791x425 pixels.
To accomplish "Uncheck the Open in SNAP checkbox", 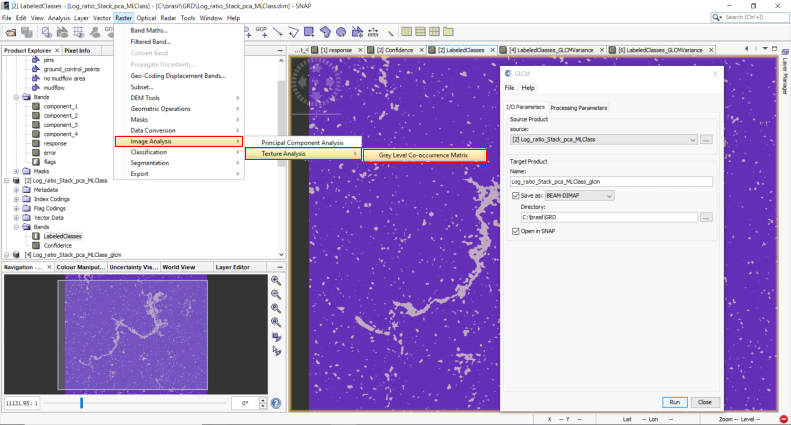I will (x=515, y=232).
